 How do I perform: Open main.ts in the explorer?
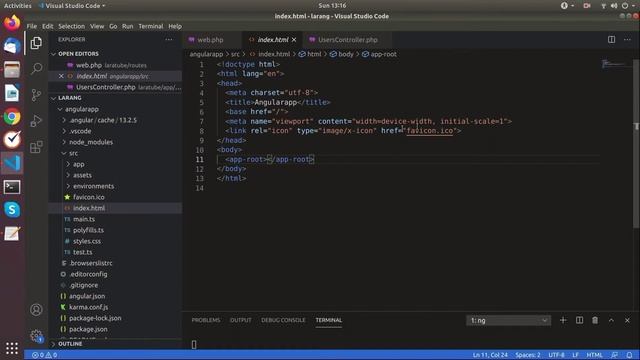[84, 219]
